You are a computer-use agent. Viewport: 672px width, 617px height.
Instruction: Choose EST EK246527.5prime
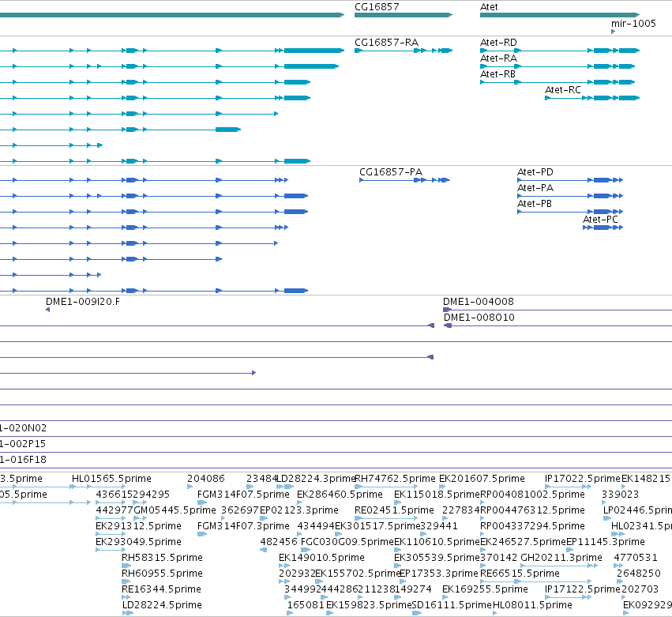coord(523,542)
